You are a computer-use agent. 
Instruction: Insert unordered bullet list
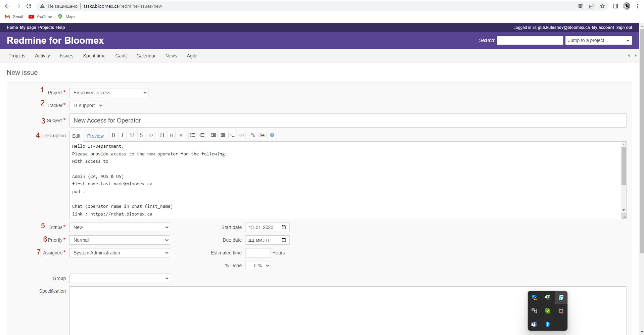point(192,135)
